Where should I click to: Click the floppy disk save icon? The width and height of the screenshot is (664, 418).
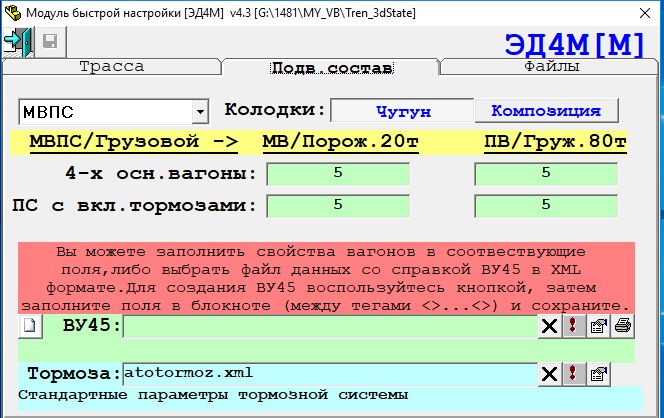tap(50, 42)
